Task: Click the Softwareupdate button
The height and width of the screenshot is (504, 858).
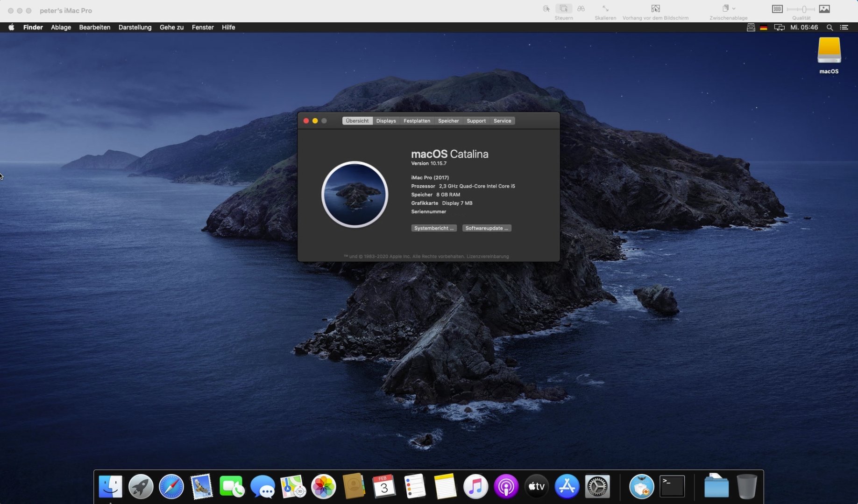Action: click(486, 228)
